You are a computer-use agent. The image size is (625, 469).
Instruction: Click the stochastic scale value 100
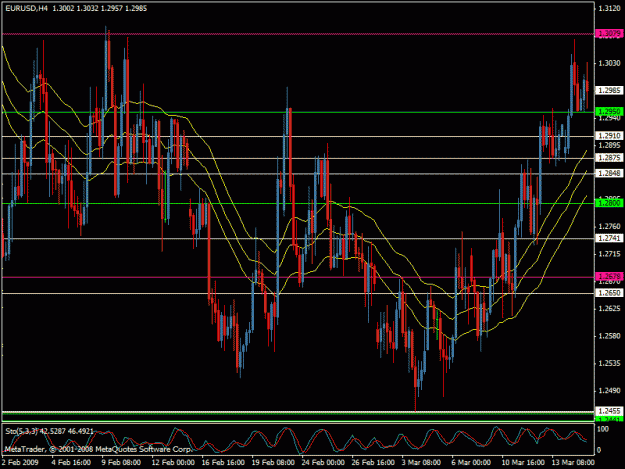(x=603, y=429)
